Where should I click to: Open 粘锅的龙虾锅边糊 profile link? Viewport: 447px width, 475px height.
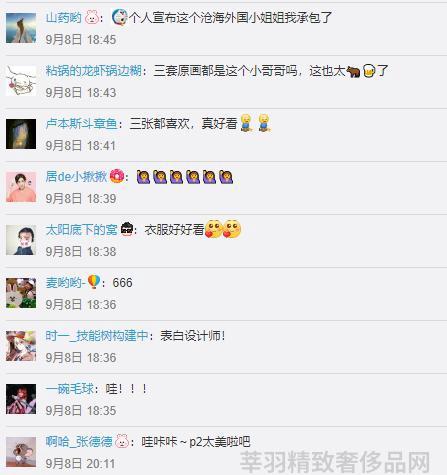tap(93, 71)
